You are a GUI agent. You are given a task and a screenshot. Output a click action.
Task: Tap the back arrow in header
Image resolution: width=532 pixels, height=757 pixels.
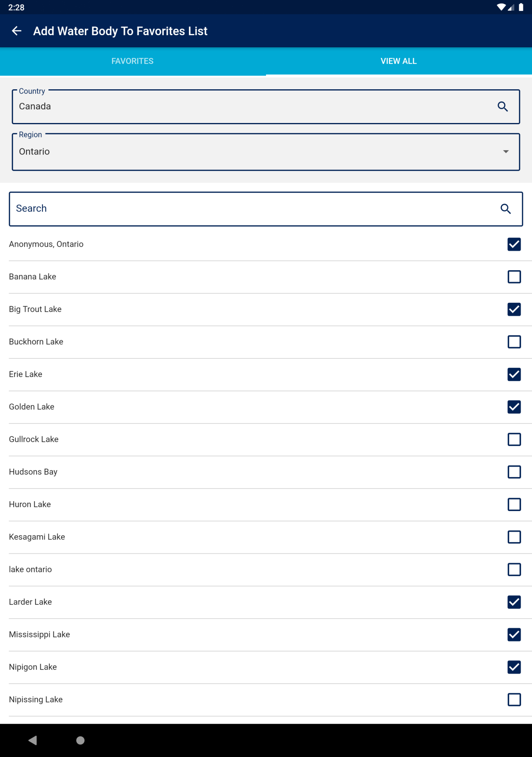(x=17, y=31)
